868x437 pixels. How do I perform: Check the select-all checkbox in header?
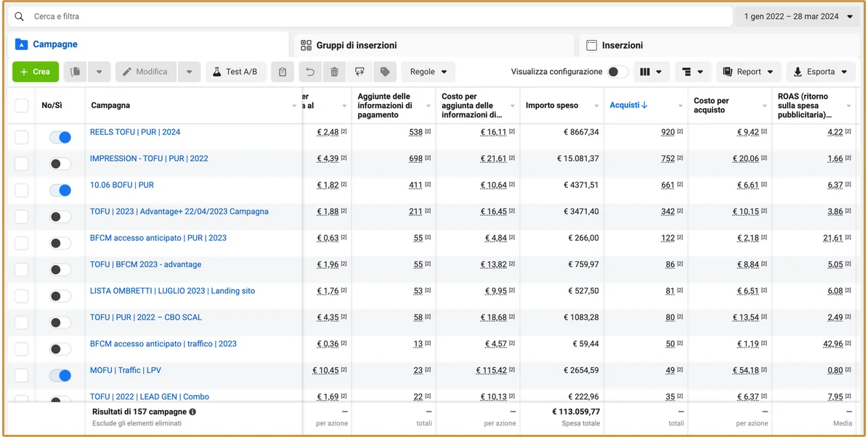[21, 106]
